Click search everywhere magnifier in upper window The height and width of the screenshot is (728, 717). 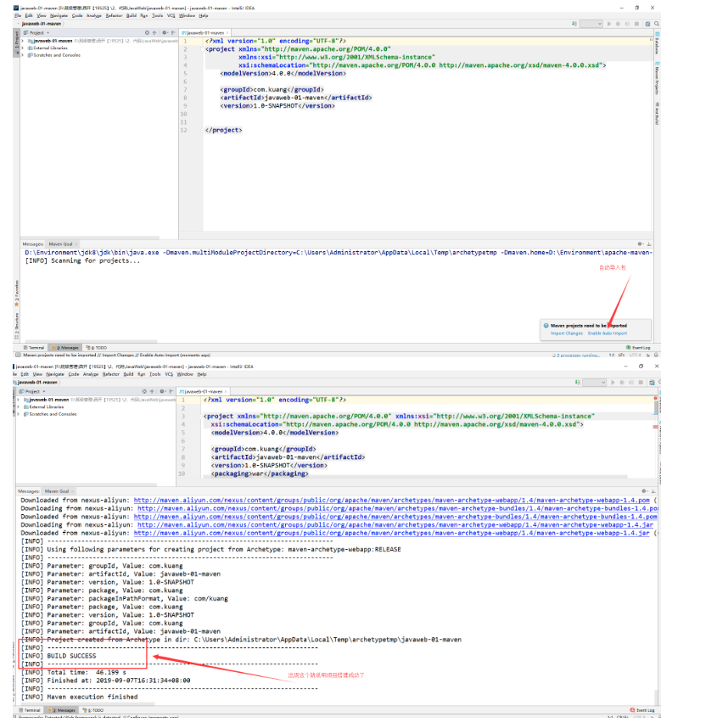click(657, 24)
